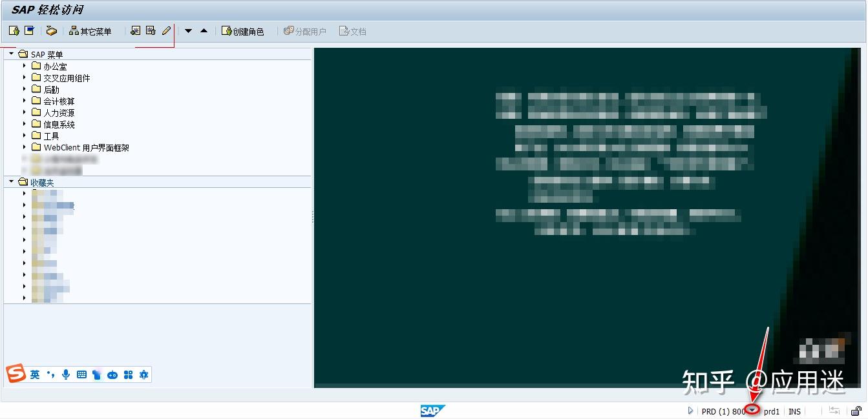Select the 办公室 tree entry
This screenshot has height=419, width=868.
pos(55,66)
